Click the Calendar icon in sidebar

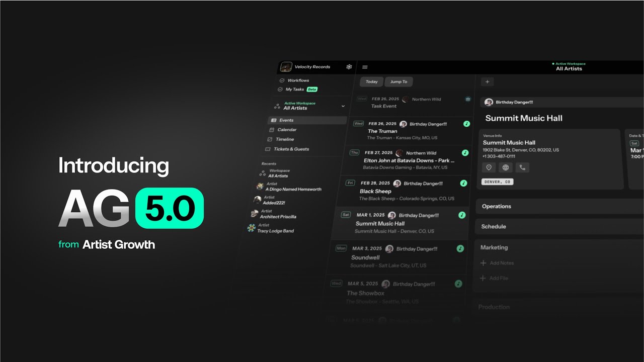[x=271, y=130]
